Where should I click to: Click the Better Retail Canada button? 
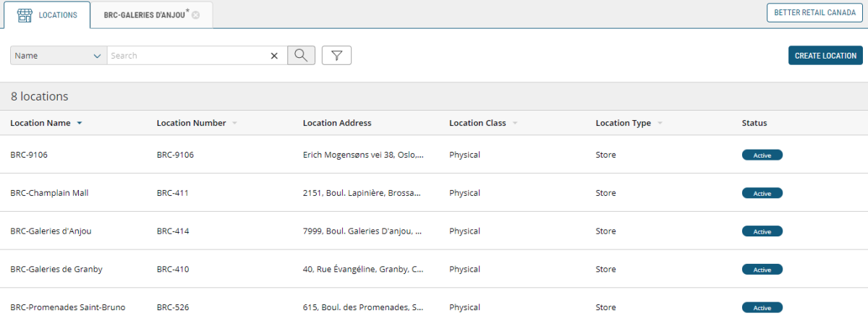point(814,13)
